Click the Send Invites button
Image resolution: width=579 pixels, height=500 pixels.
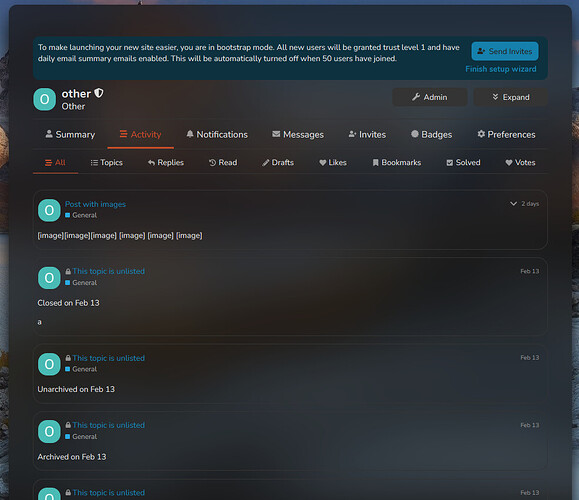click(505, 51)
